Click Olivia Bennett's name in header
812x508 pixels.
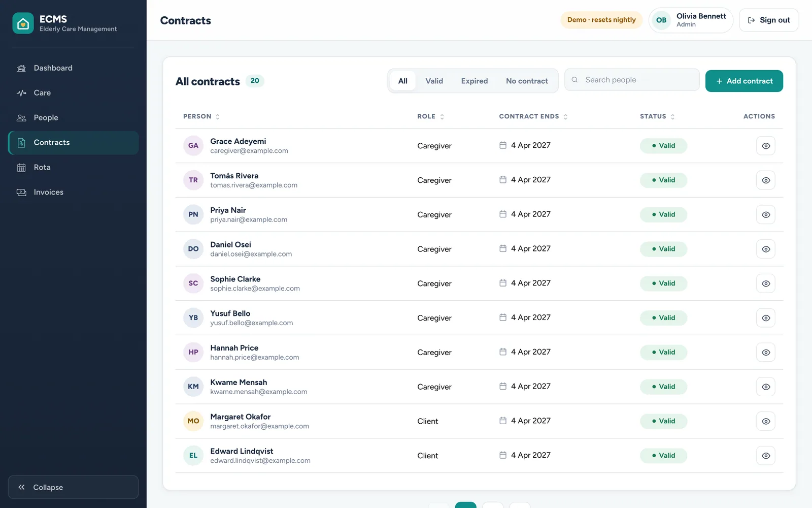tap(701, 16)
